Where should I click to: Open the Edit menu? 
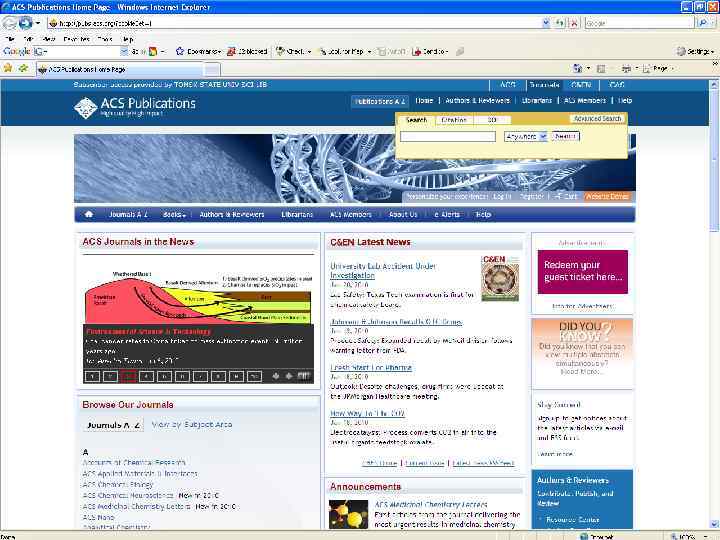(28, 39)
